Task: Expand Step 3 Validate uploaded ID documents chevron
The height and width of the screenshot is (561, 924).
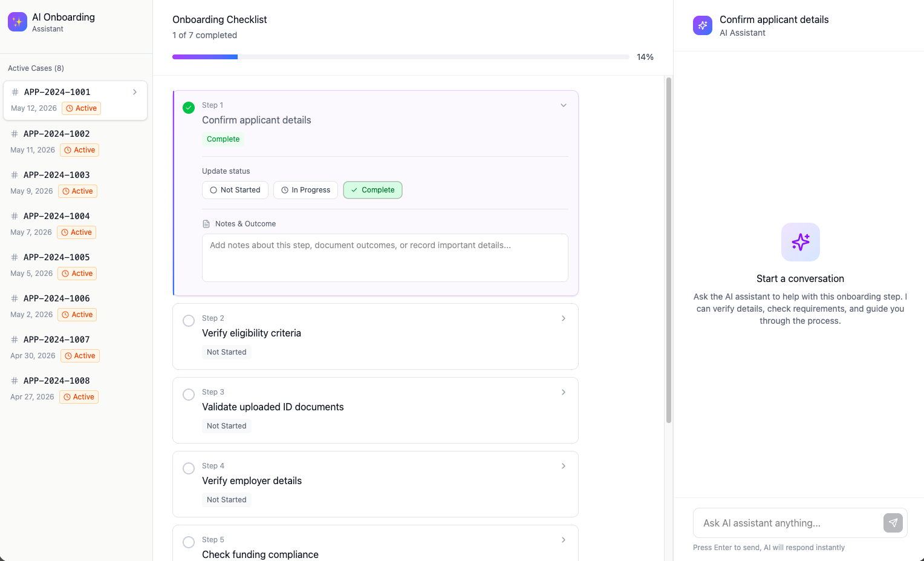Action: pos(564,392)
